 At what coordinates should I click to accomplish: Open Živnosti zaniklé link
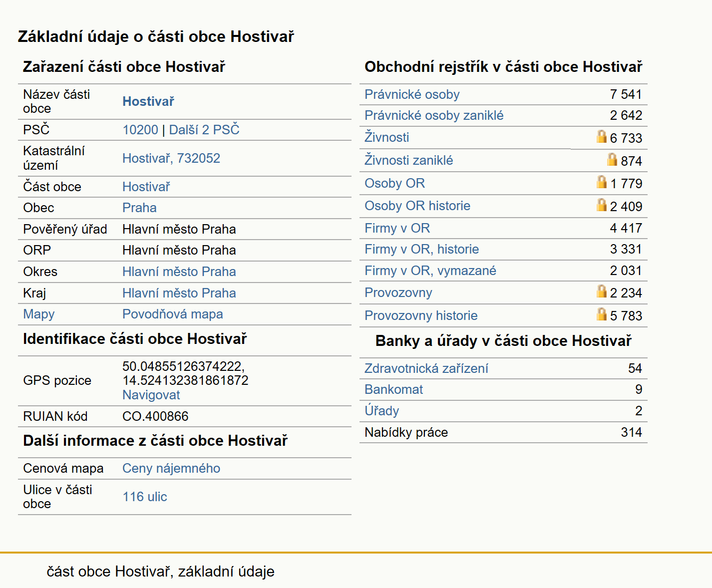tap(408, 160)
